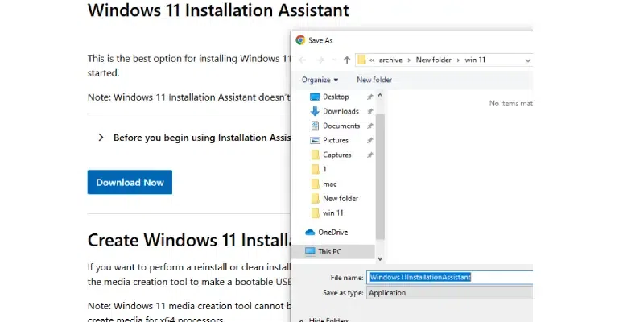Open the recent locations dropdown caret
This screenshot has width=644, height=322.
[x=334, y=60]
